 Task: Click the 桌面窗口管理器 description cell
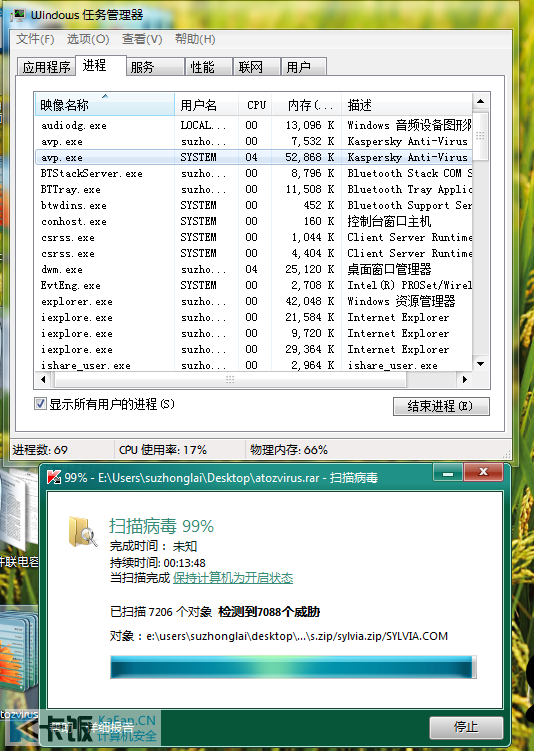tap(389, 269)
